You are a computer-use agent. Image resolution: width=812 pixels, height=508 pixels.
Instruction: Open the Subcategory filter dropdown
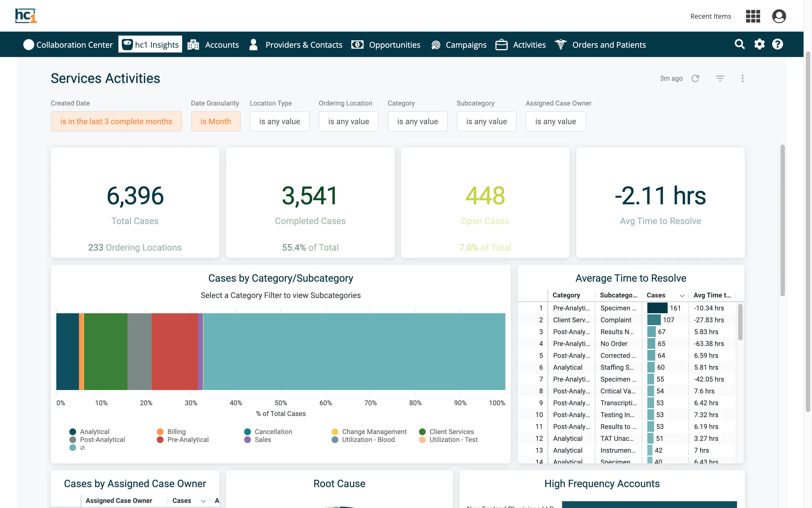tap(487, 121)
